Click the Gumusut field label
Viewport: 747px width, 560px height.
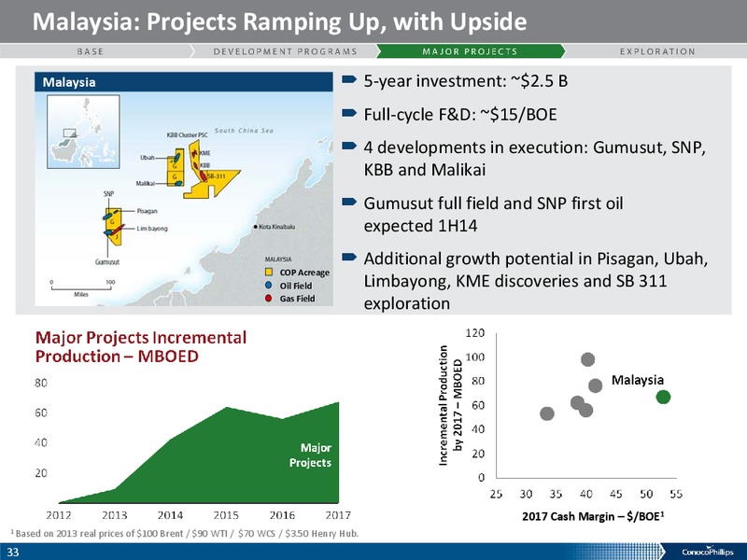click(x=107, y=262)
